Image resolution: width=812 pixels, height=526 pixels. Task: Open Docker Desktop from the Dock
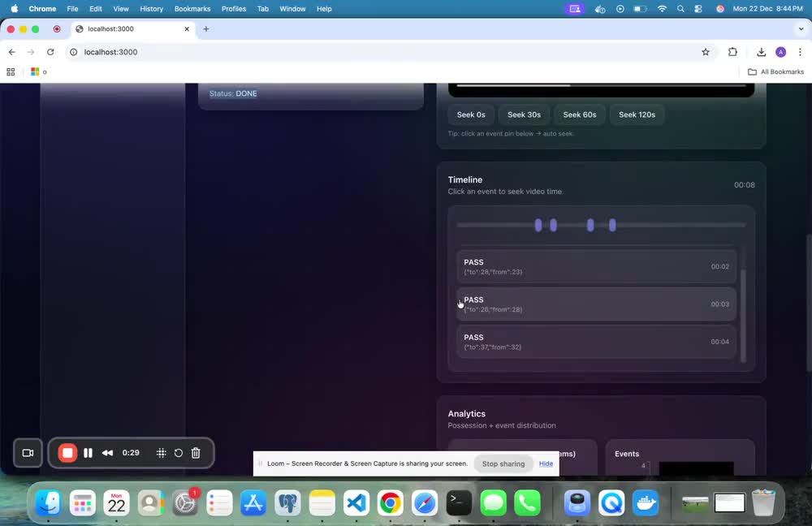646,502
